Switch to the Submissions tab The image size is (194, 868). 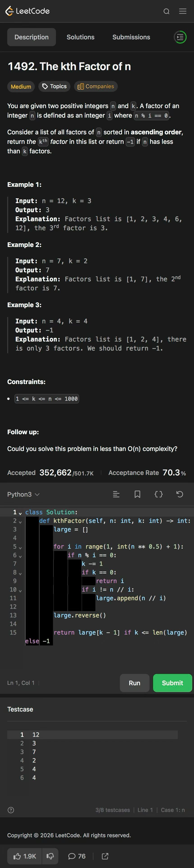(131, 37)
